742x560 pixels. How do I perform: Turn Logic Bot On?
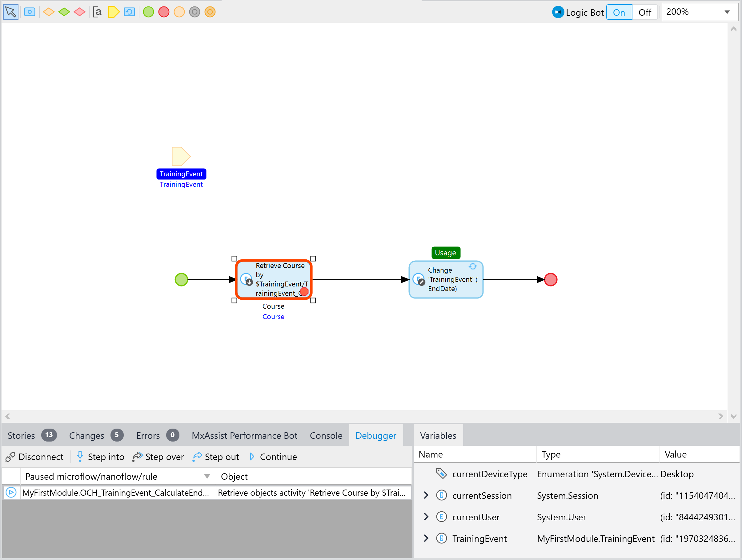[x=619, y=12]
